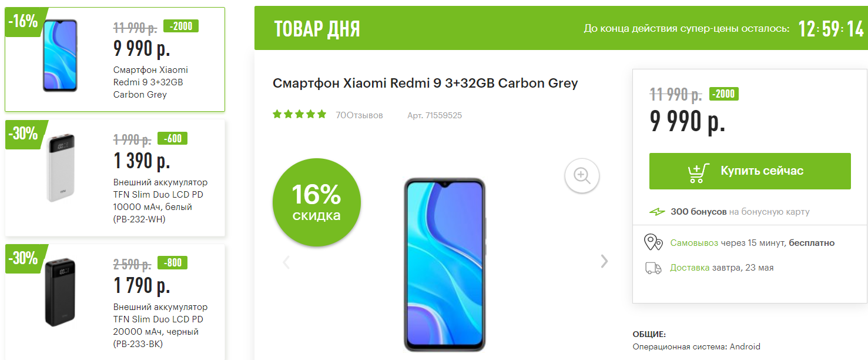
Task: Show the previous product image with the left chevron
Action: point(286,262)
